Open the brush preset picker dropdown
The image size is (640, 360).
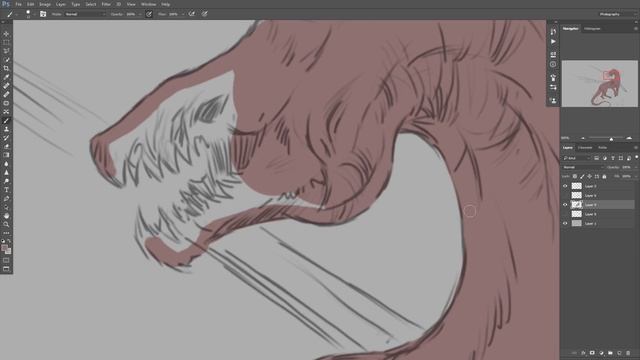pos(34,14)
